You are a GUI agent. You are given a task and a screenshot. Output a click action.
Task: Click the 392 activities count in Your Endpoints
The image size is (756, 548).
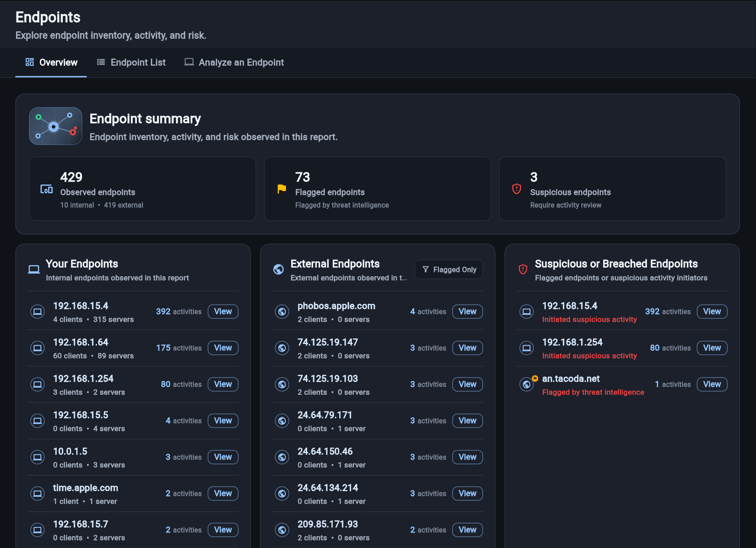(179, 311)
